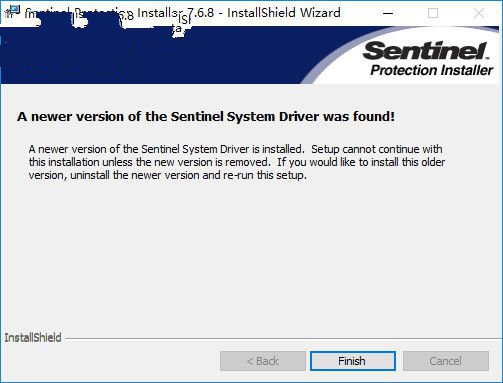
Task: Click the installer icon in title bar
Action: pos(13,12)
